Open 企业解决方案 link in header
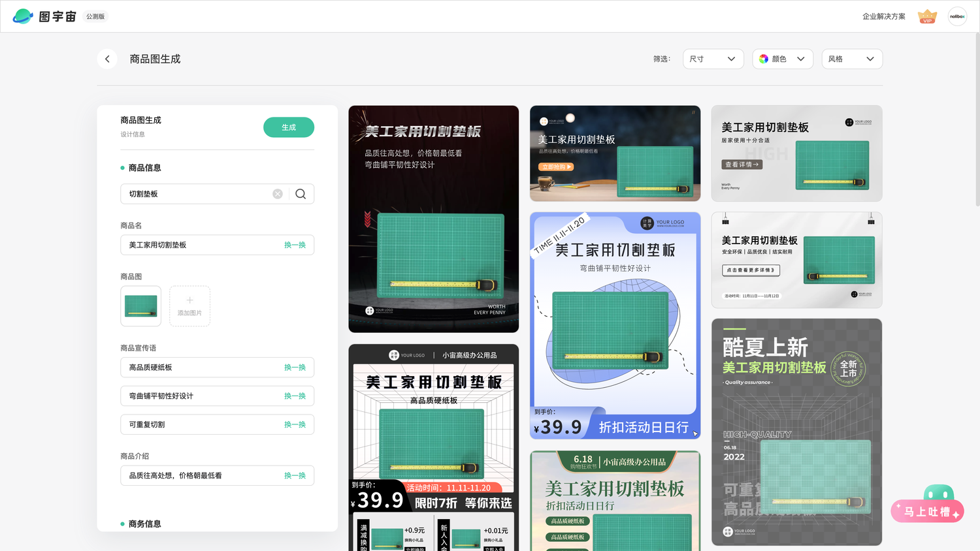This screenshot has height=551, width=980. click(884, 16)
